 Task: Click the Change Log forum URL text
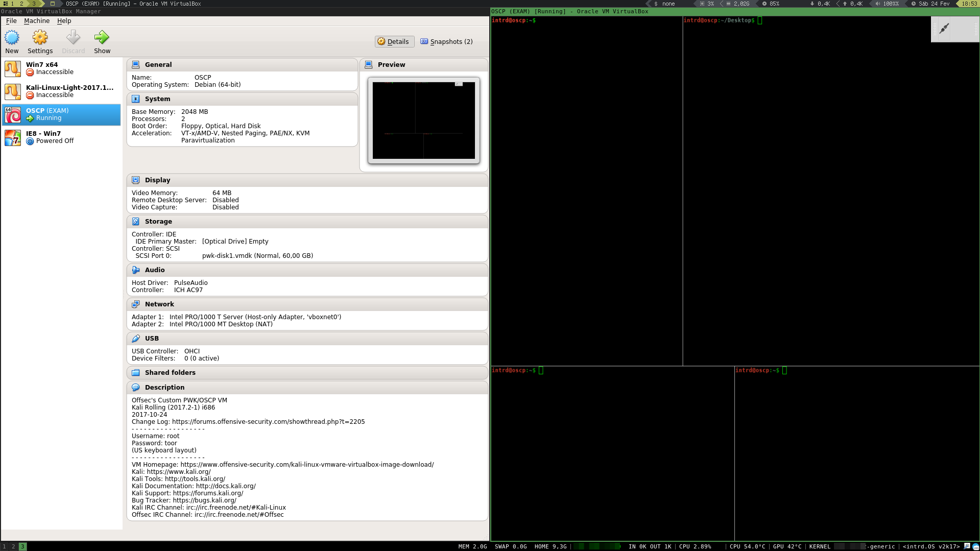268,422
